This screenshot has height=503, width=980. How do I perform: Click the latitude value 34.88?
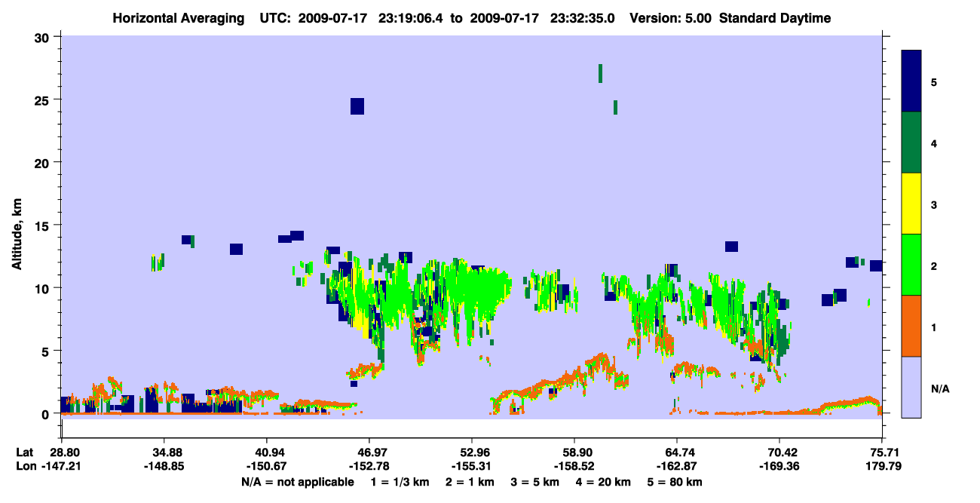click(x=164, y=452)
